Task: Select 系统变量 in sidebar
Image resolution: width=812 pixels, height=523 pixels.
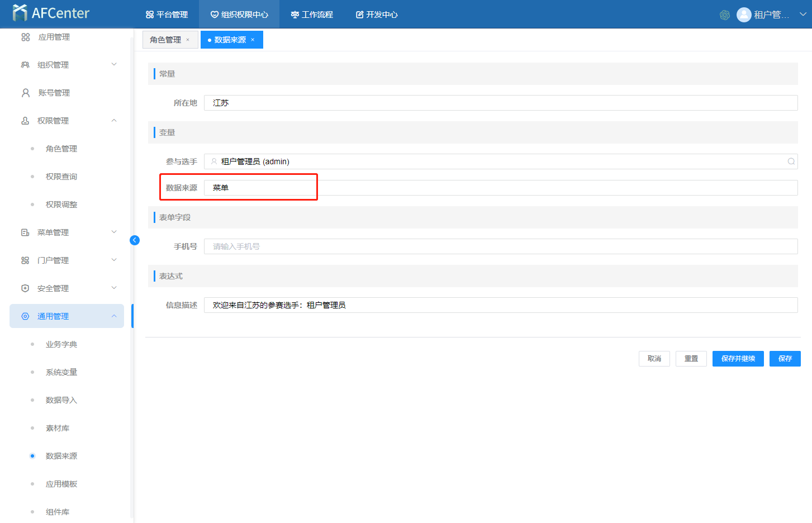Action: 61,372
